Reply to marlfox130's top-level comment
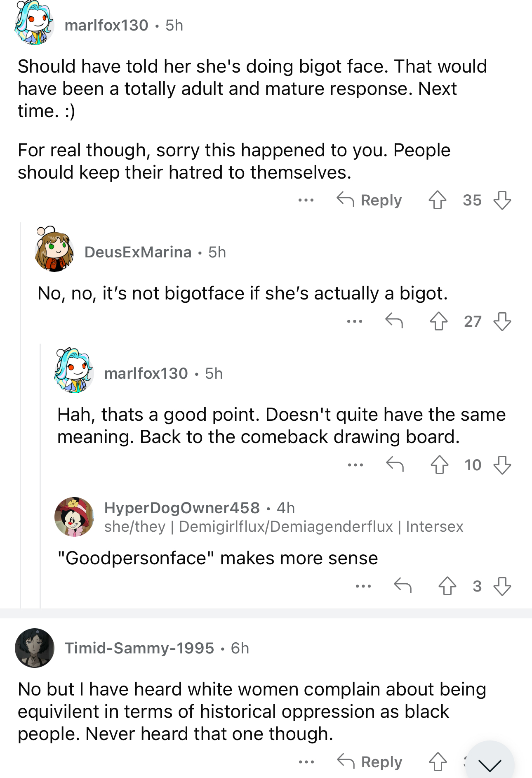This screenshot has height=778, width=532. pos(369,200)
